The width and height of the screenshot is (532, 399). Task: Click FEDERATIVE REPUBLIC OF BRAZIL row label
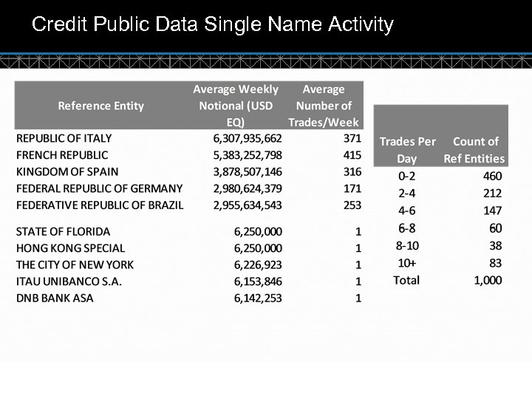pos(100,205)
